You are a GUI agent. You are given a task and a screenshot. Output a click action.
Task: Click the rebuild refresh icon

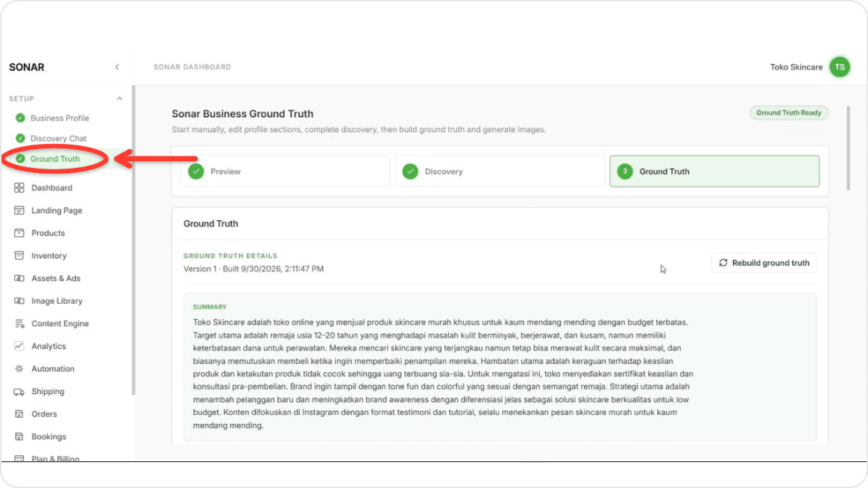[x=723, y=263]
